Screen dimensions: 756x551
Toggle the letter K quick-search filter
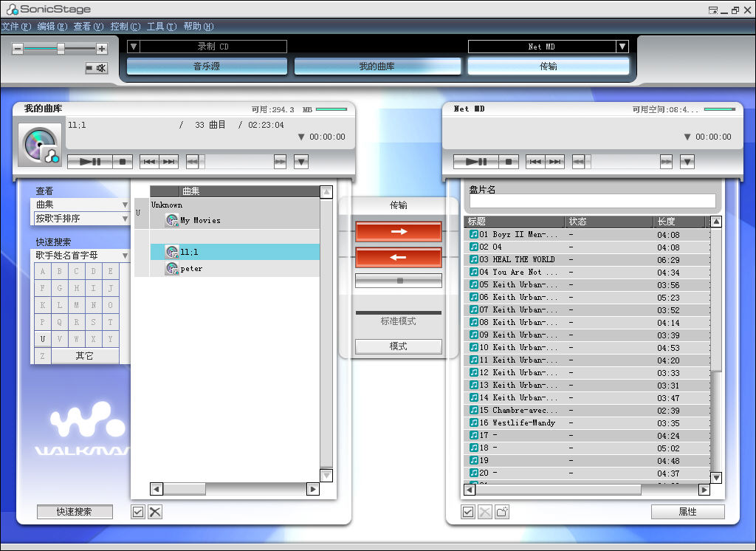coord(43,305)
